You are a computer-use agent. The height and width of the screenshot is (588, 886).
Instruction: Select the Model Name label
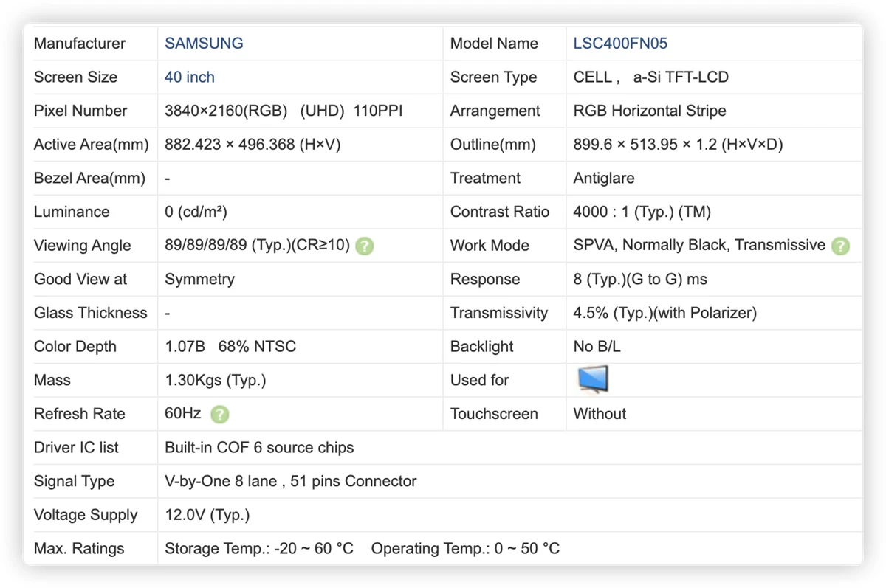(494, 44)
